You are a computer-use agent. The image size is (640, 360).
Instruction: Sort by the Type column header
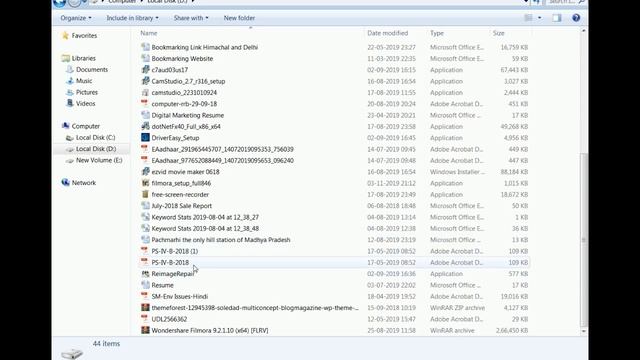coord(436,33)
